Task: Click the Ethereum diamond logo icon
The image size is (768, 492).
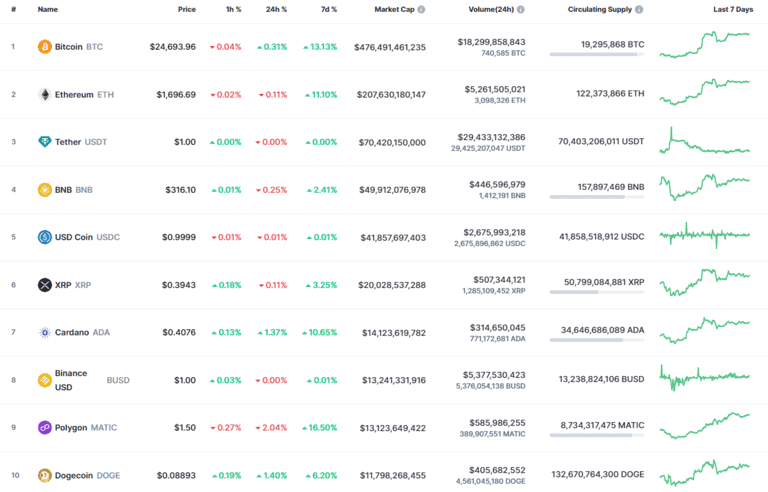Action: [44, 95]
